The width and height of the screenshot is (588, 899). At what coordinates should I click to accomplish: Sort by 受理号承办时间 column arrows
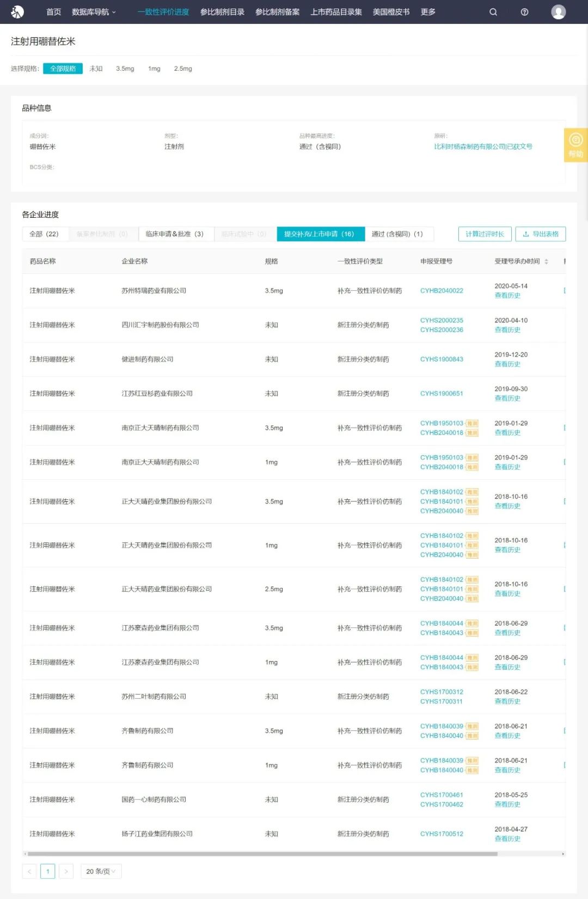[546, 261]
